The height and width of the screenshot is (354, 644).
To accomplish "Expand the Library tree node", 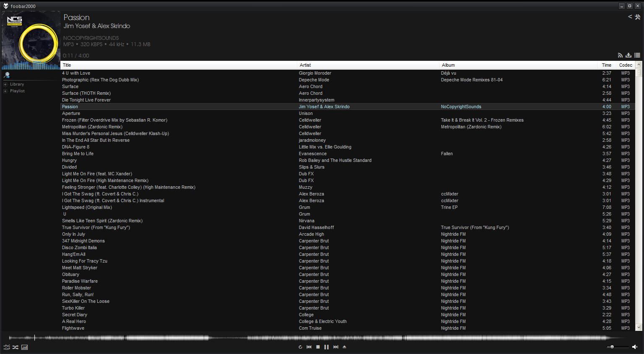I will (5, 84).
